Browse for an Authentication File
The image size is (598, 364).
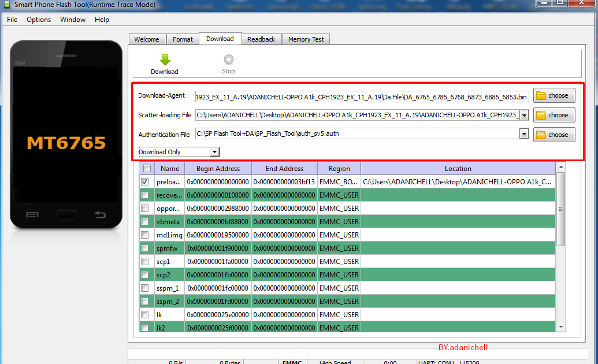[x=553, y=134]
